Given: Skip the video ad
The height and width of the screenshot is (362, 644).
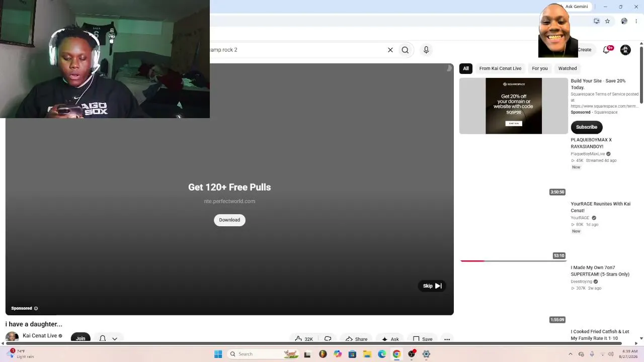Looking at the screenshot, I should point(432,286).
